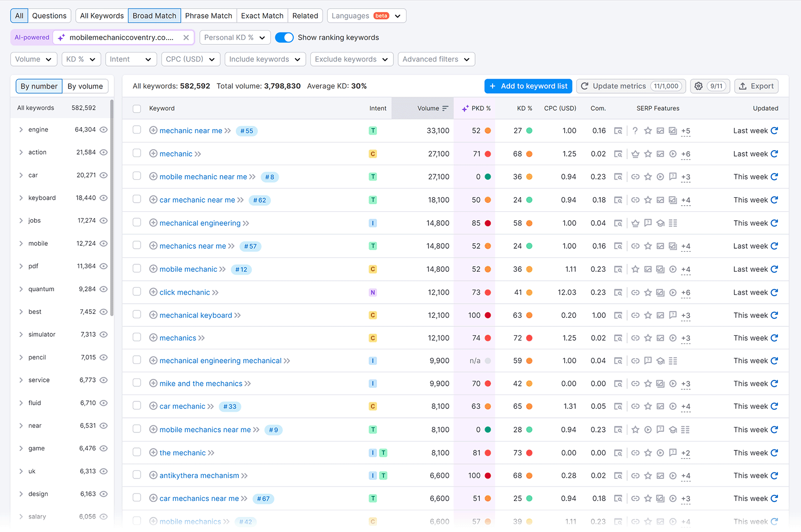Click the video play SERP icon on mechanic row
The width and height of the screenshot is (801, 532).
point(672,154)
